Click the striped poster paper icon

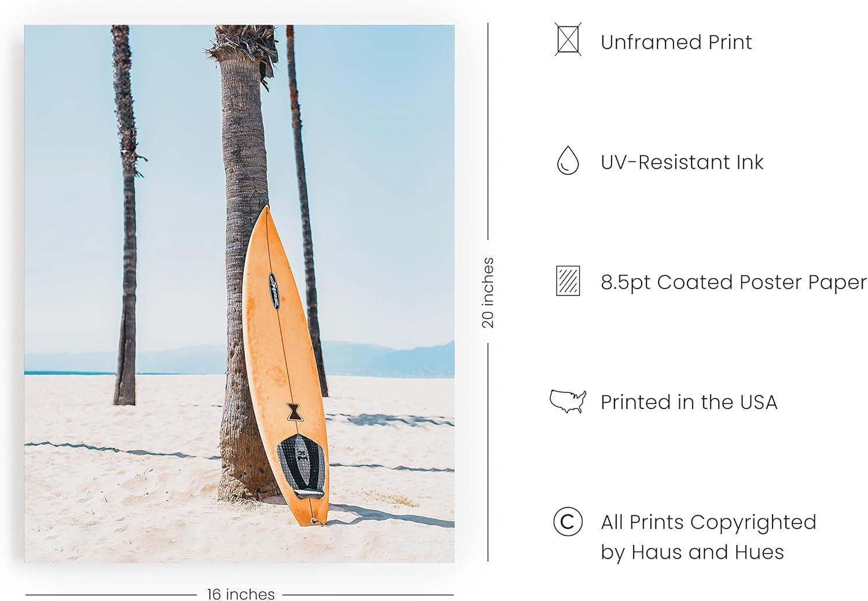tap(568, 281)
